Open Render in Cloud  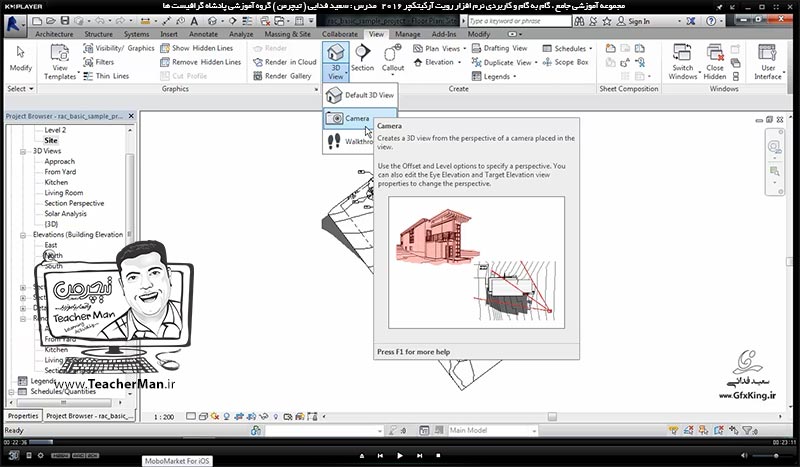click(x=285, y=62)
